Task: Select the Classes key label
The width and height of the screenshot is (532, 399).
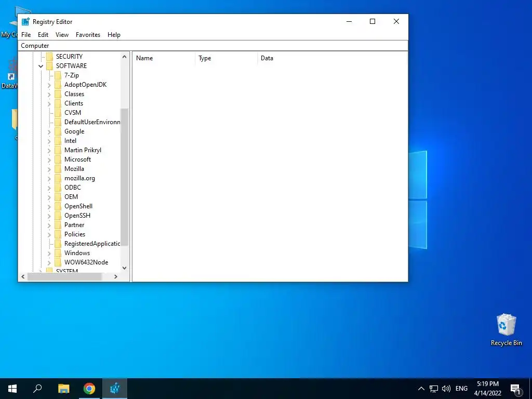Action: [x=74, y=94]
